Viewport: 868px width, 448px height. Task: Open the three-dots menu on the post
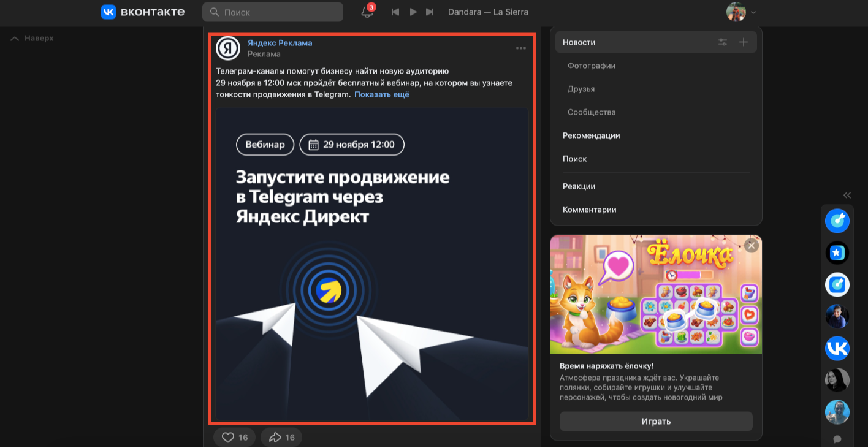[521, 48]
